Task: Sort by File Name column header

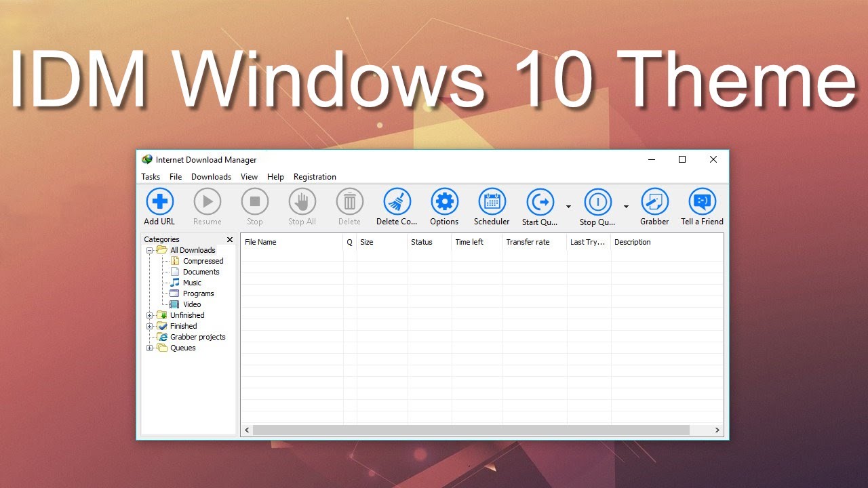Action: 292,242
